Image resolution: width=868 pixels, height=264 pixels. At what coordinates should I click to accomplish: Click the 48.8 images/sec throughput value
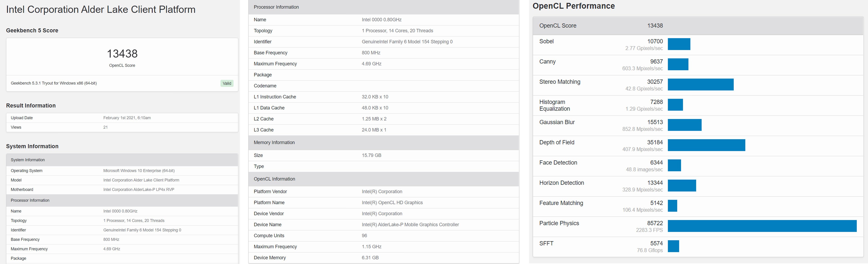[644, 170]
